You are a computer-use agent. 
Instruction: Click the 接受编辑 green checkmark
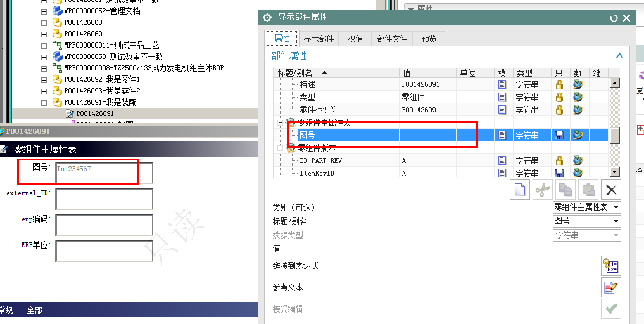611,309
